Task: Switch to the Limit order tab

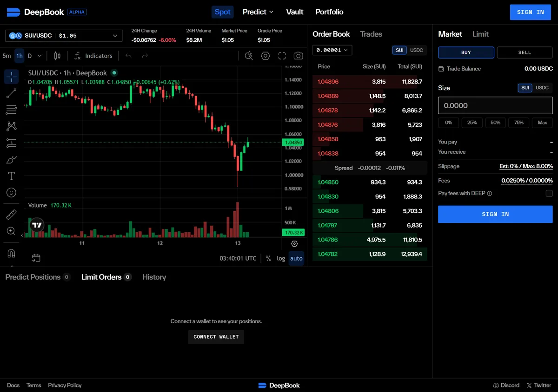Action: point(480,34)
